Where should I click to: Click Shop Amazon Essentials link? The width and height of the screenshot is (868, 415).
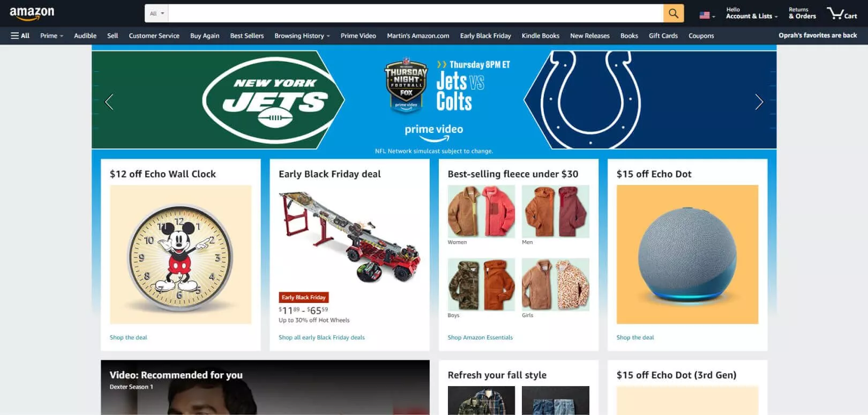(x=480, y=337)
